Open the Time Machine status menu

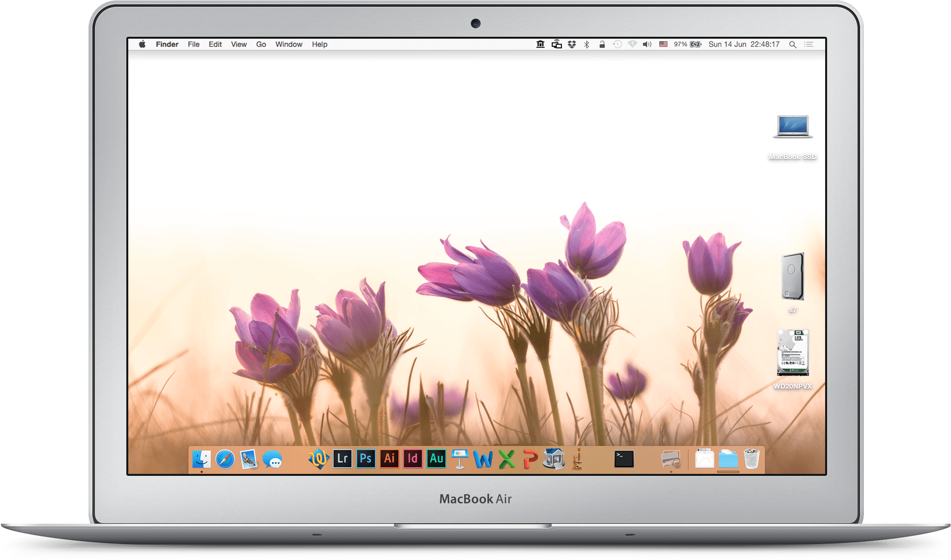(618, 44)
